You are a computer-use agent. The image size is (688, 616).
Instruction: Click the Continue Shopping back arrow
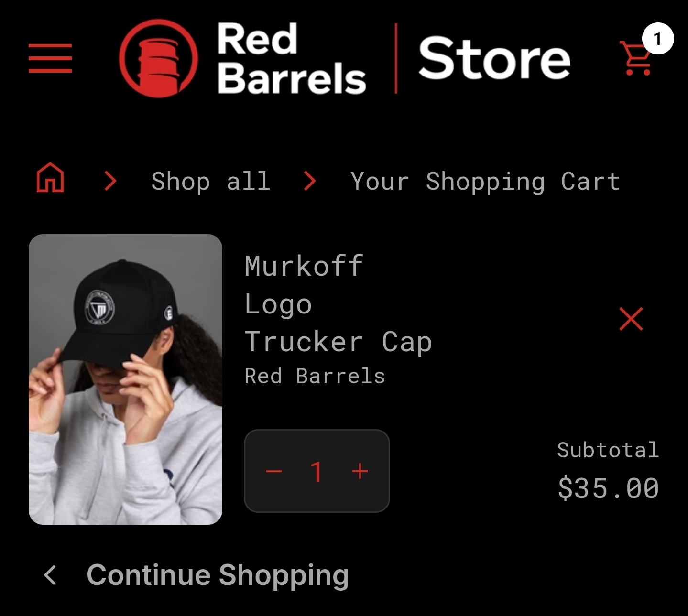(x=50, y=575)
